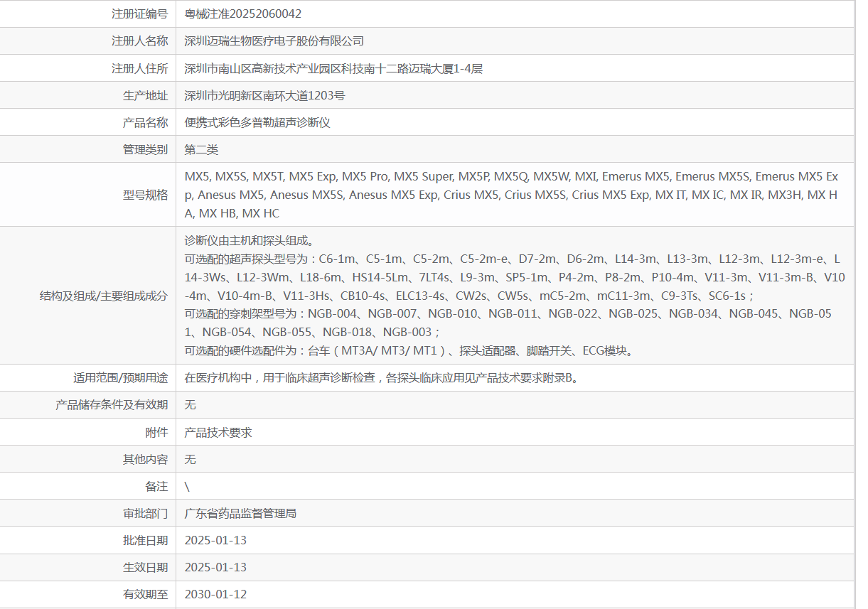Image resolution: width=868 pixels, height=609 pixels.
Task: Select the label 批准日期
Action: 146,540
